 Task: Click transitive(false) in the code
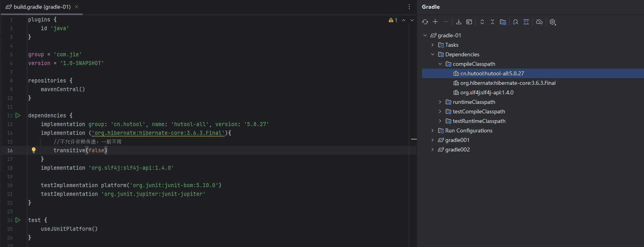(x=80, y=150)
